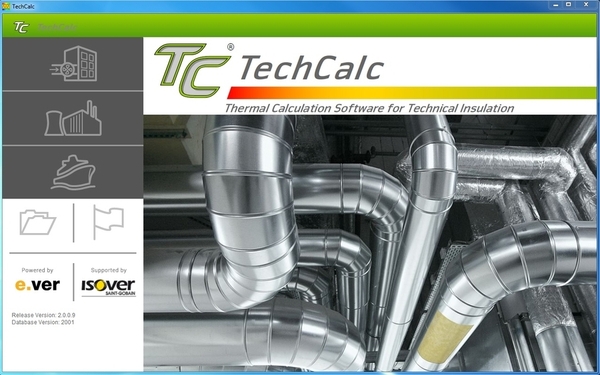Click the TechCalc title bar app icon

[6, 6]
